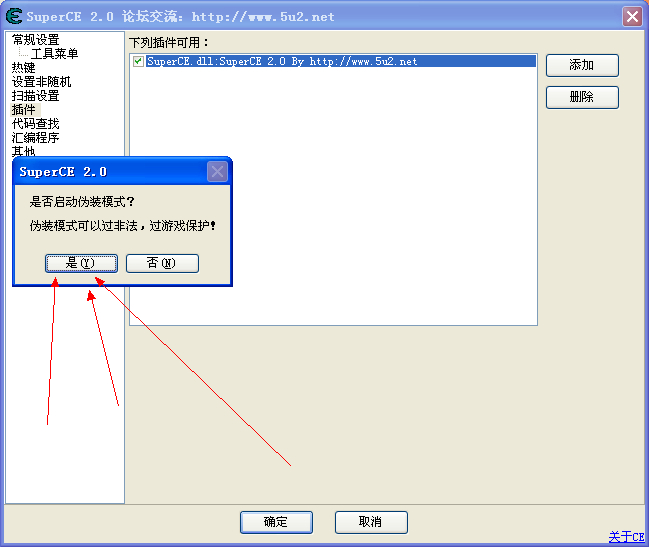
Task: Click the 添加 button to add plugin
Action: coord(582,65)
